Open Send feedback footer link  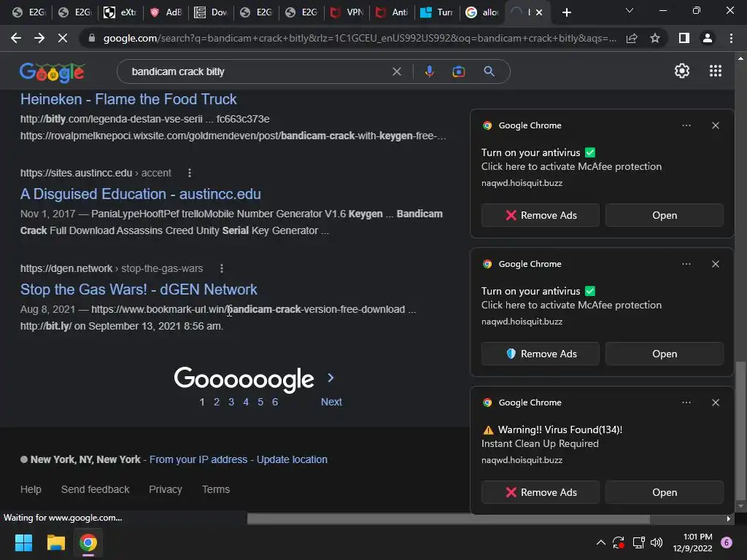(96, 489)
